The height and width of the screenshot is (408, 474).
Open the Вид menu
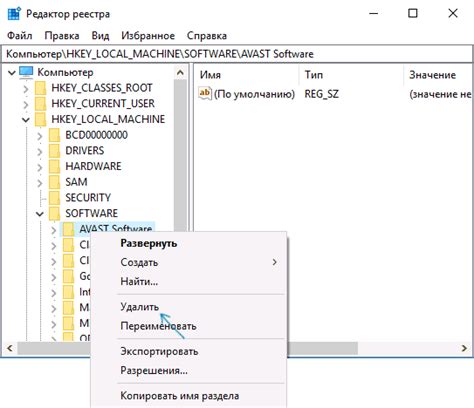pyautogui.click(x=100, y=36)
